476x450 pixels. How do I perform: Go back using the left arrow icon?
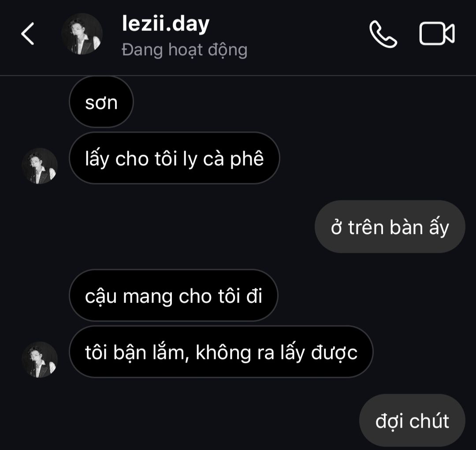[x=27, y=33]
